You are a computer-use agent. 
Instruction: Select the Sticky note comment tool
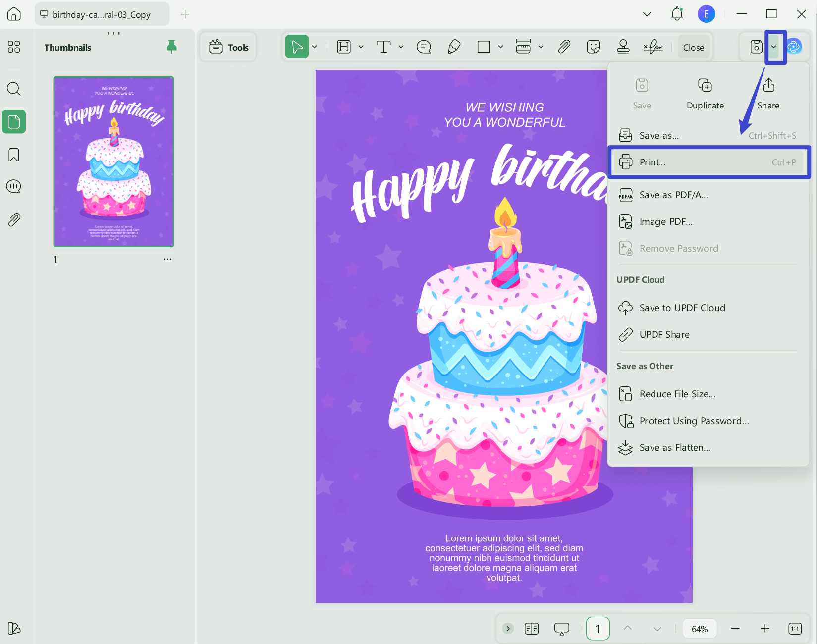(424, 47)
